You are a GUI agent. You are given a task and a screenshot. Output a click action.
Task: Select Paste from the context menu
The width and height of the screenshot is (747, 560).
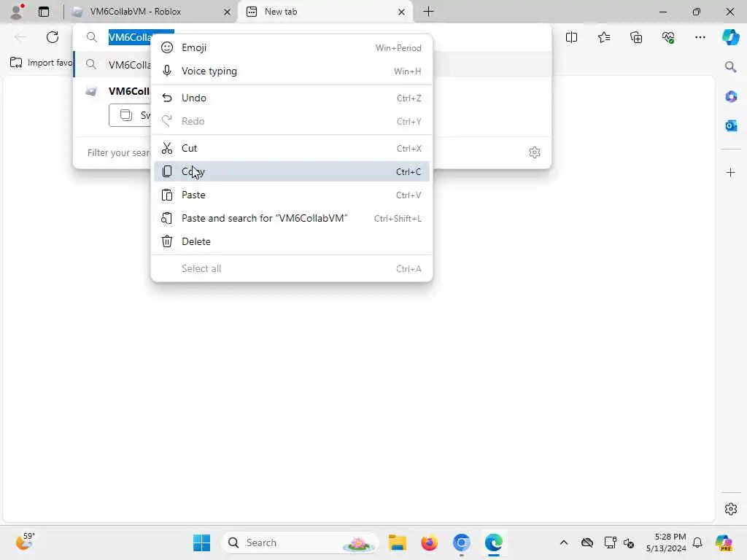pyautogui.click(x=292, y=195)
